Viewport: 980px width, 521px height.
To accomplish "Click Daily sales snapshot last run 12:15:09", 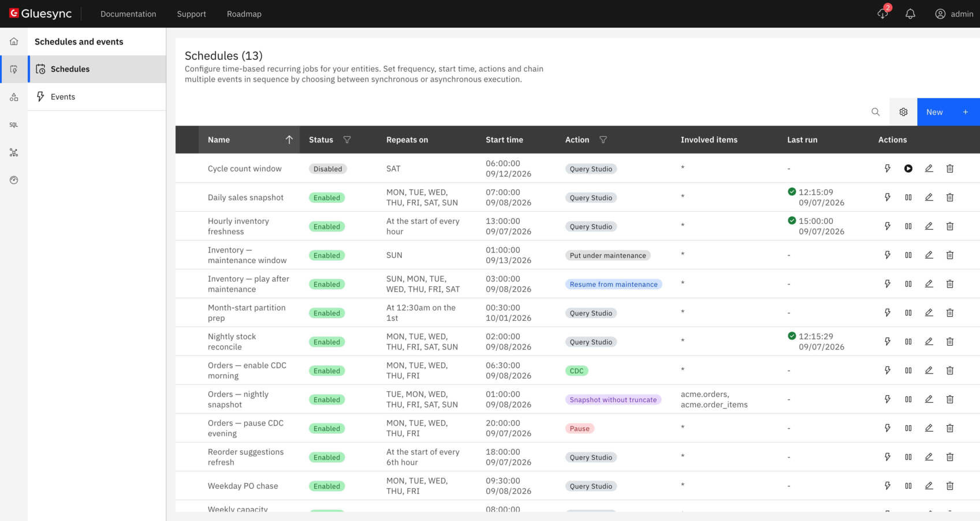I will coord(816,197).
